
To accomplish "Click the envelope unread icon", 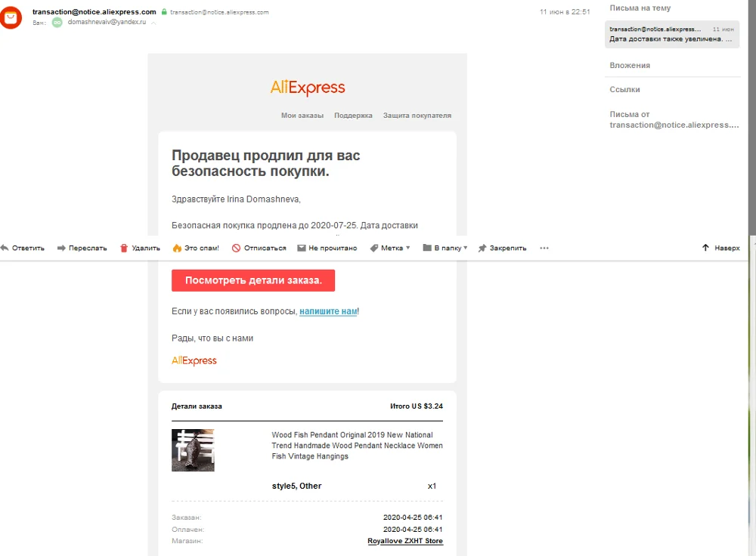I will tap(302, 248).
